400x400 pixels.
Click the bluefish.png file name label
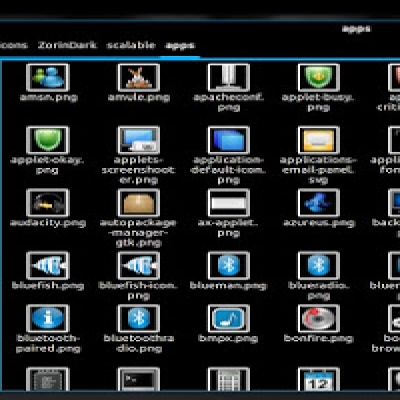48,286
